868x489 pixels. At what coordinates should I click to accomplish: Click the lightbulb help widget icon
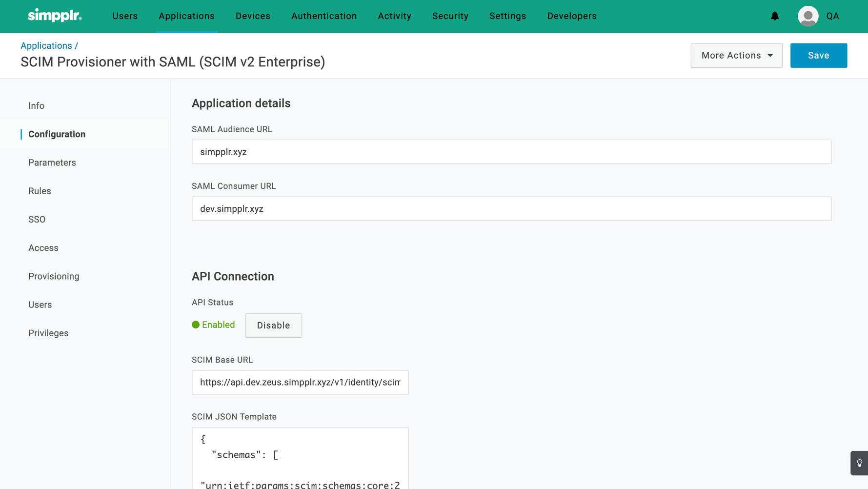(859, 463)
